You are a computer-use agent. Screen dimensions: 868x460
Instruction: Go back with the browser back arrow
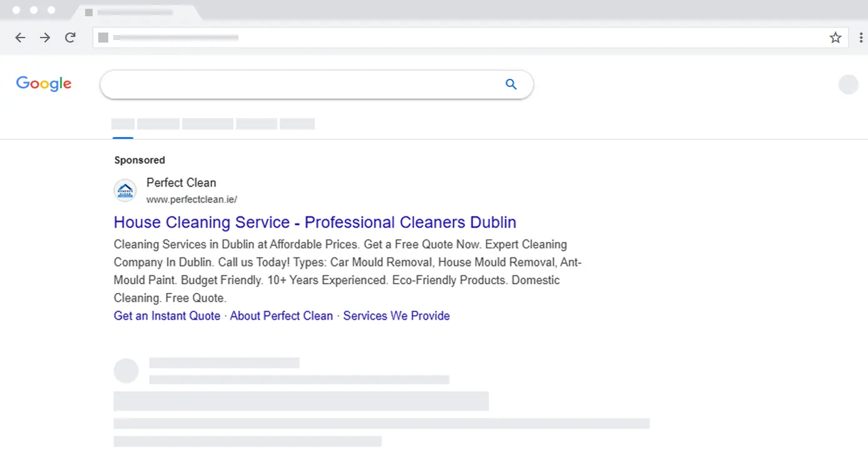(20, 38)
